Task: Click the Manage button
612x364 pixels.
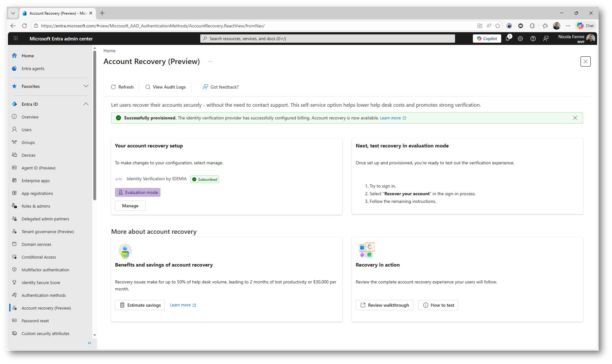Action: pyautogui.click(x=130, y=206)
